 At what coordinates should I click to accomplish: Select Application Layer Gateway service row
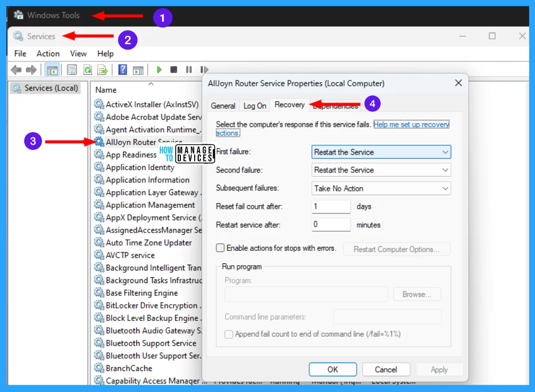[x=148, y=193]
